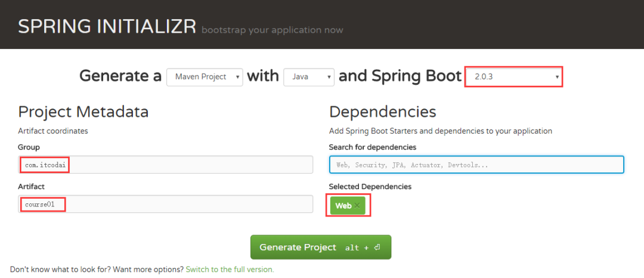Viewport: 644px width, 278px height.
Task: Focus the Artifact field containing course01
Action: [165, 204]
